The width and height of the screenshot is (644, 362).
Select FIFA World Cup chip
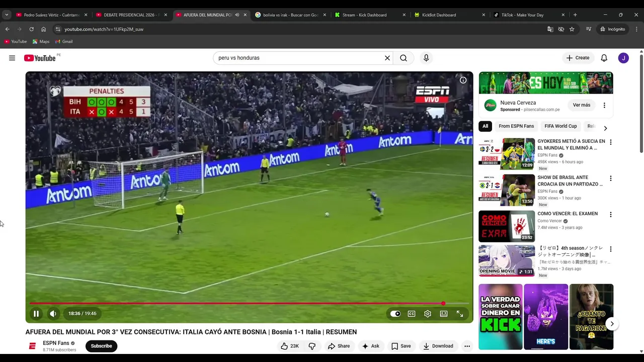(560, 126)
